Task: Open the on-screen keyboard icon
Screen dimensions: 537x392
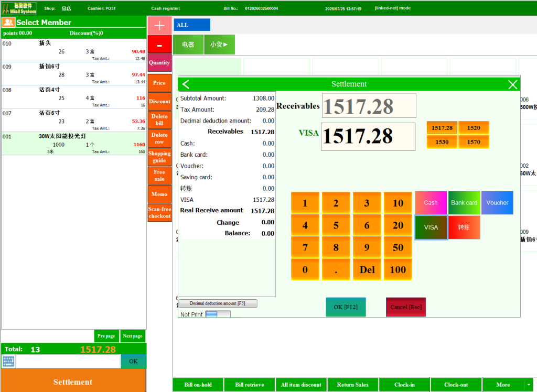Action: 8,361
